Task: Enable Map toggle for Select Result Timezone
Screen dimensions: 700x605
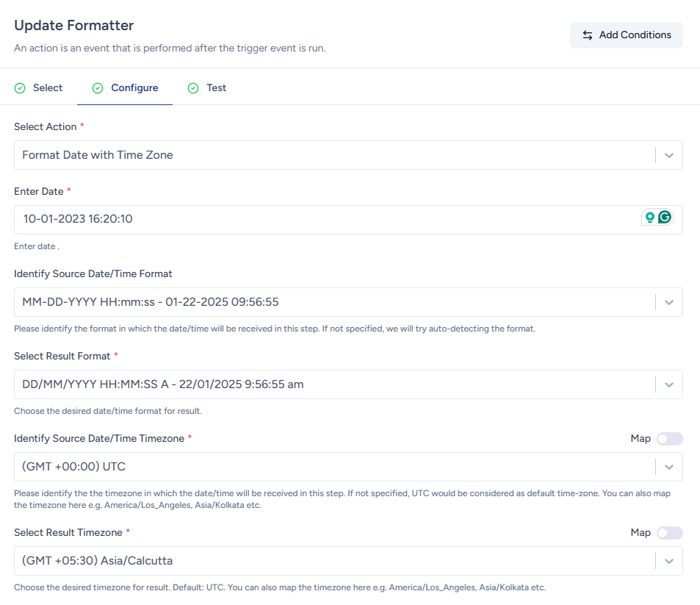Action: click(669, 533)
